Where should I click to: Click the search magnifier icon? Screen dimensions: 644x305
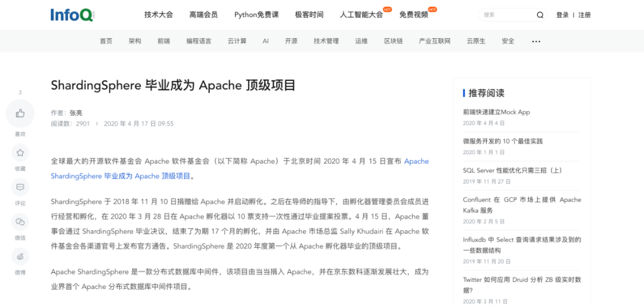click(x=540, y=15)
